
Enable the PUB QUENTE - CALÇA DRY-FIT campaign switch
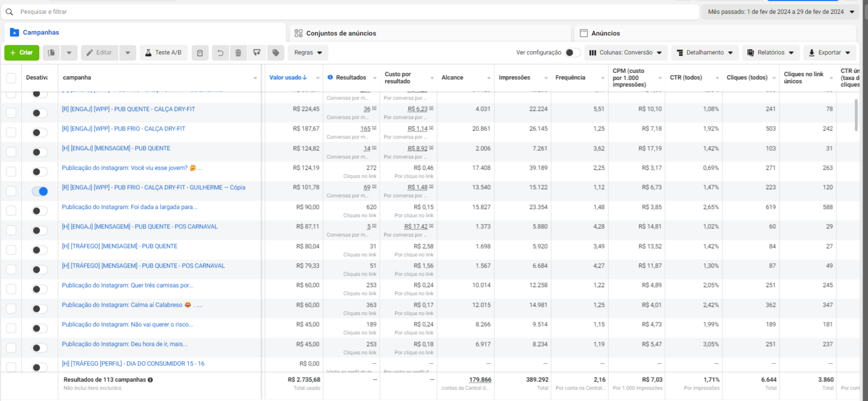tap(40, 113)
